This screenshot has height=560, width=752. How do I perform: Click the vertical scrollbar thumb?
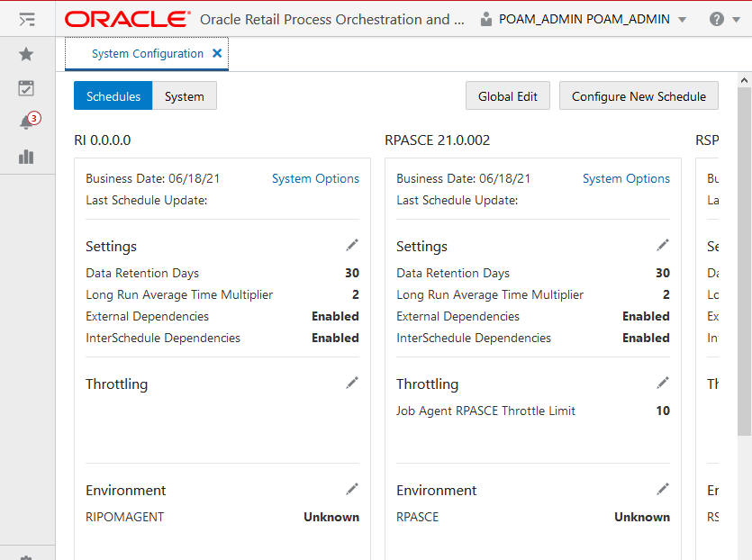click(744, 261)
